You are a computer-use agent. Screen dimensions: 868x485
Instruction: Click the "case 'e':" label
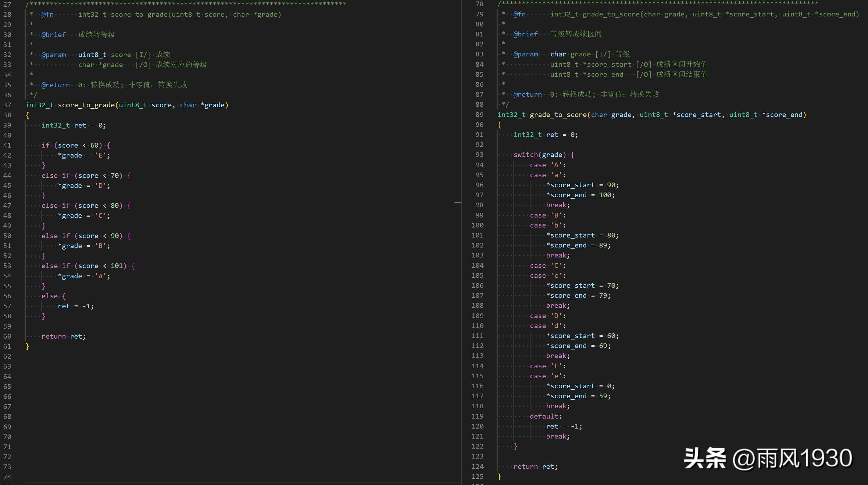pyautogui.click(x=548, y=376)
